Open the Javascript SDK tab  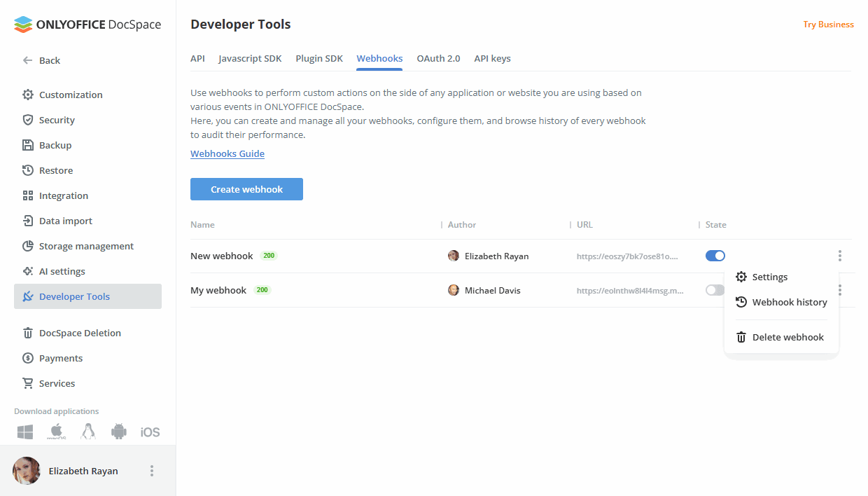(x=250, y=58)
